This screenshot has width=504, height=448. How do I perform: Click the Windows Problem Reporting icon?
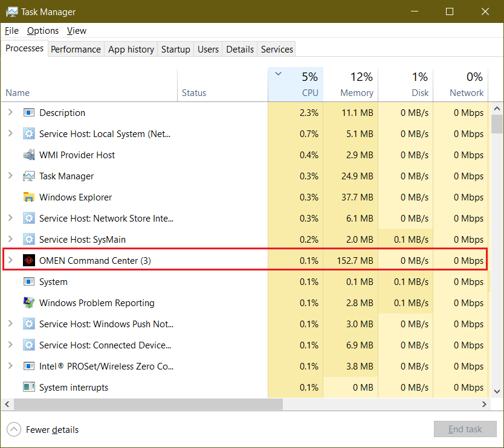click(x=29, y=302)
